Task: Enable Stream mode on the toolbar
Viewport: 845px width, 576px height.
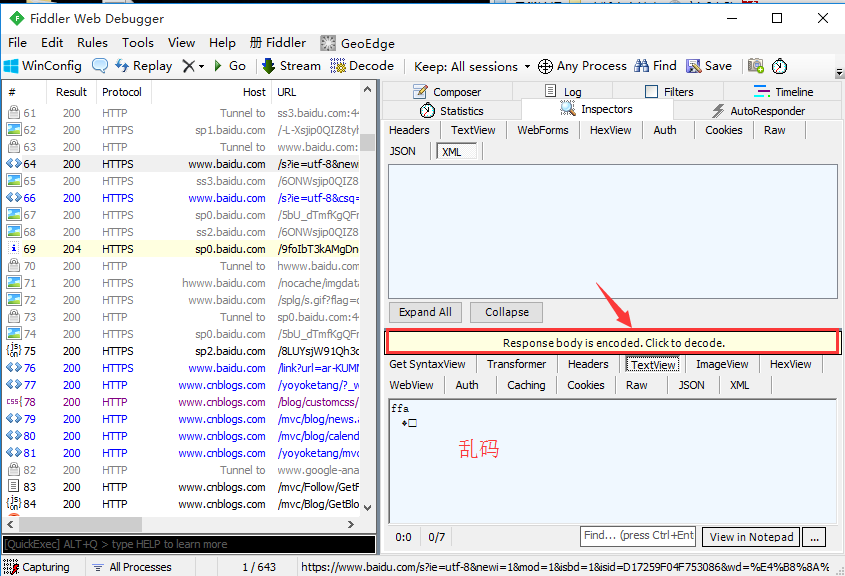Action: tap(291, 66)
